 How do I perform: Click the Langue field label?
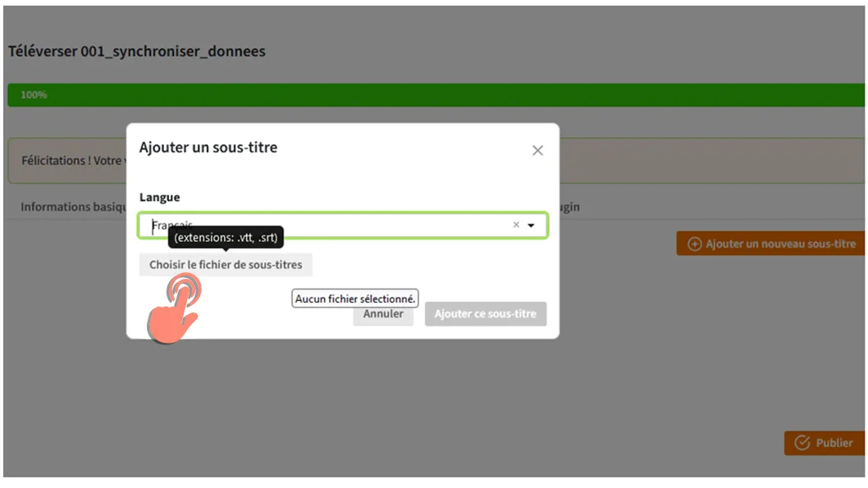click(x=159, y=197)
